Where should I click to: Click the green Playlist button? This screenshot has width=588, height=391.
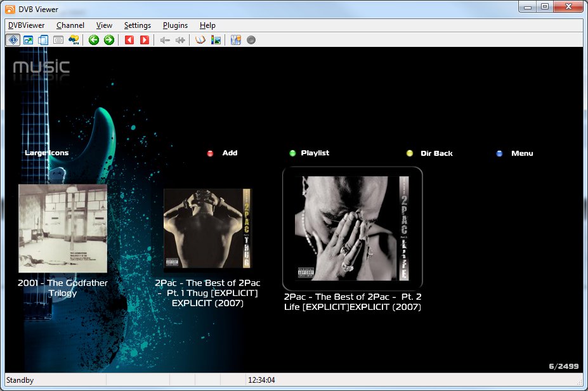309,153
